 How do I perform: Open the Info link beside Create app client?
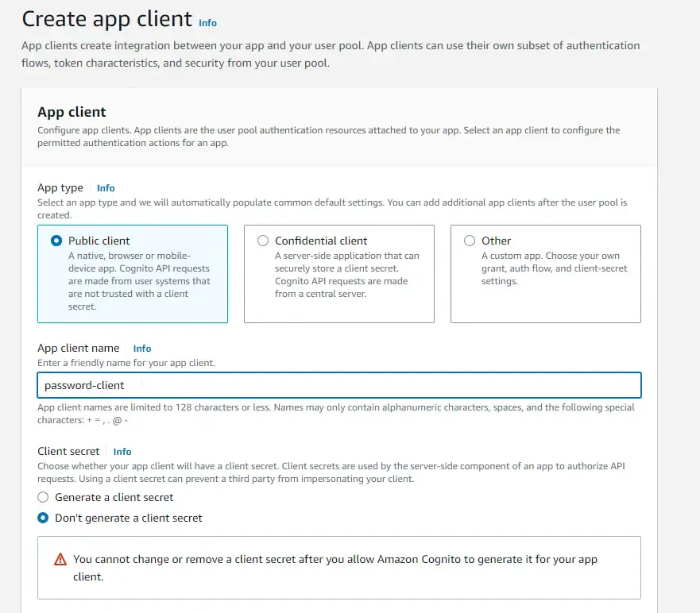tap(207, 23)
